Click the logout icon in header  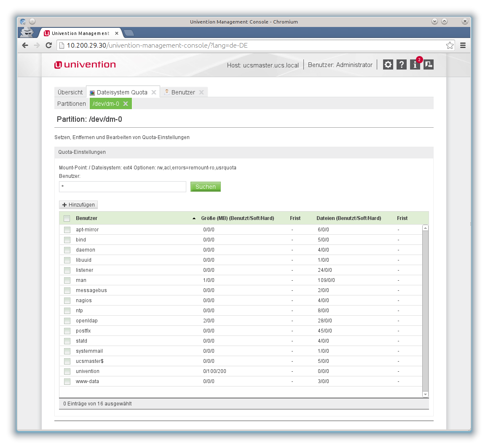click(x=429, y=64)
